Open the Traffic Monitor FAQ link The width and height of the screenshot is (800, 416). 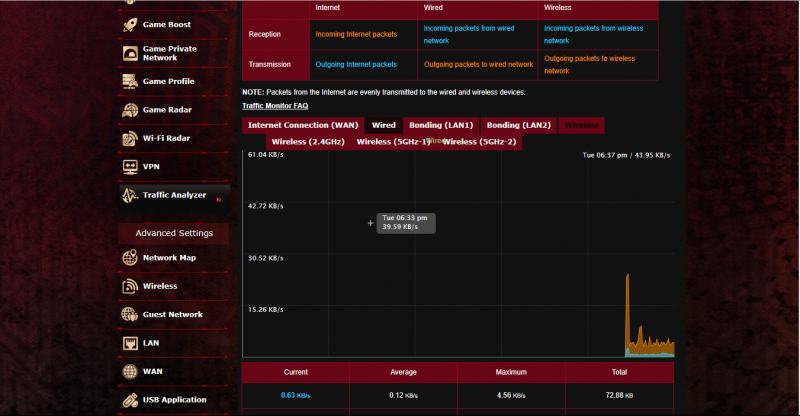pos(275,105)
